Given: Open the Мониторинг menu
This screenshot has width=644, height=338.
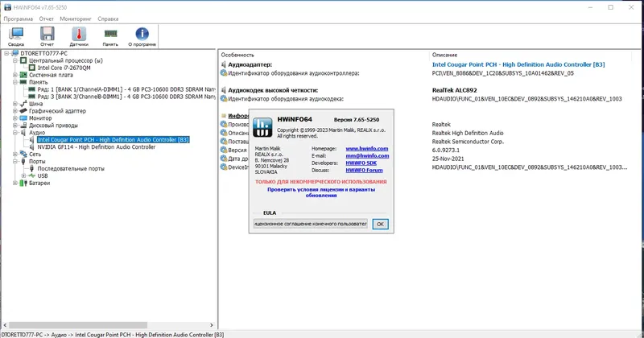Looking at the screenshot, I should click(x=76, y=19).
